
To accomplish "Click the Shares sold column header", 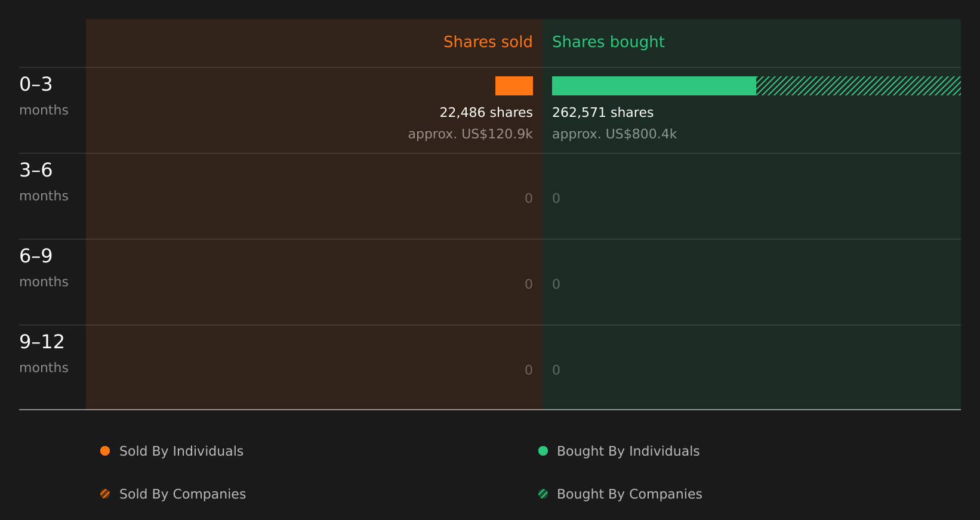I will click(488, 42).
